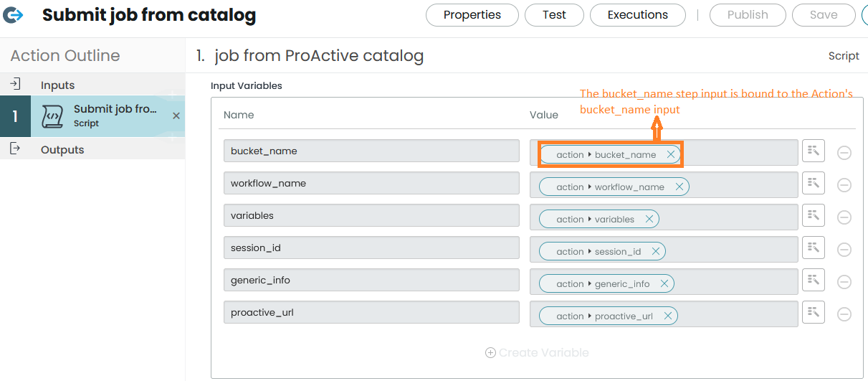
Task: Remove the proactive_url input variable row
Action: (x=844, y=314)
